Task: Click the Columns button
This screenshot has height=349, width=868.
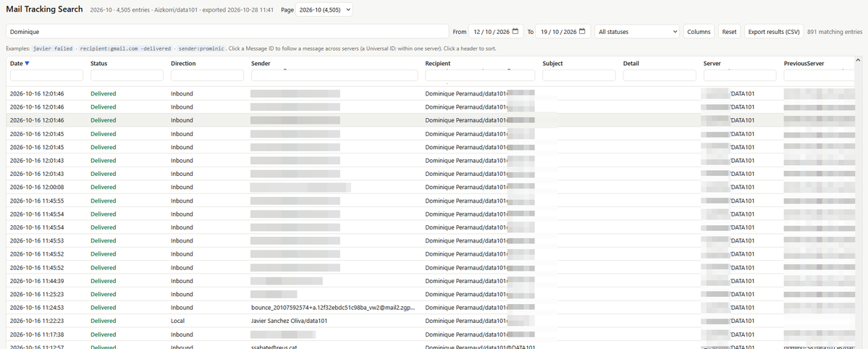Action: click(x=699, y=32)
